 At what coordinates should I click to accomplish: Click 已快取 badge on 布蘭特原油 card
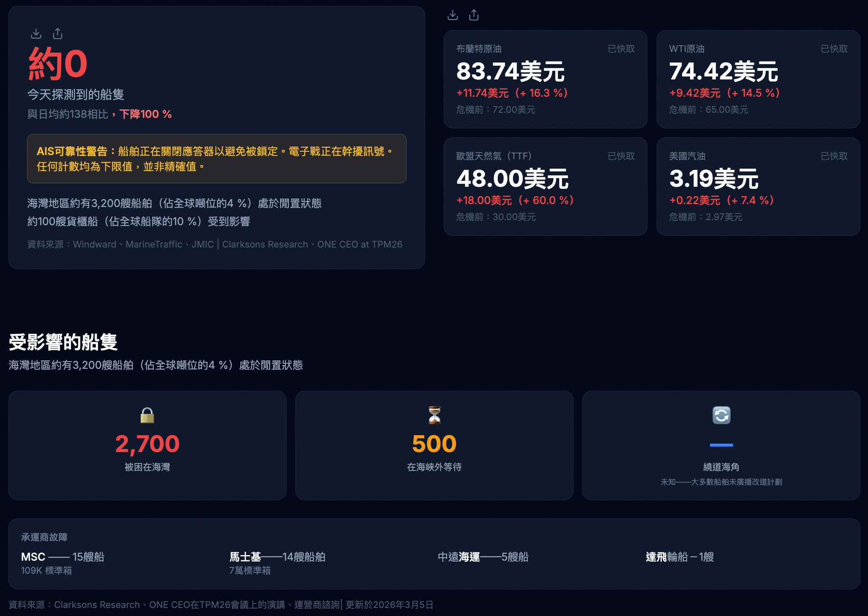(x=621, y=49)
